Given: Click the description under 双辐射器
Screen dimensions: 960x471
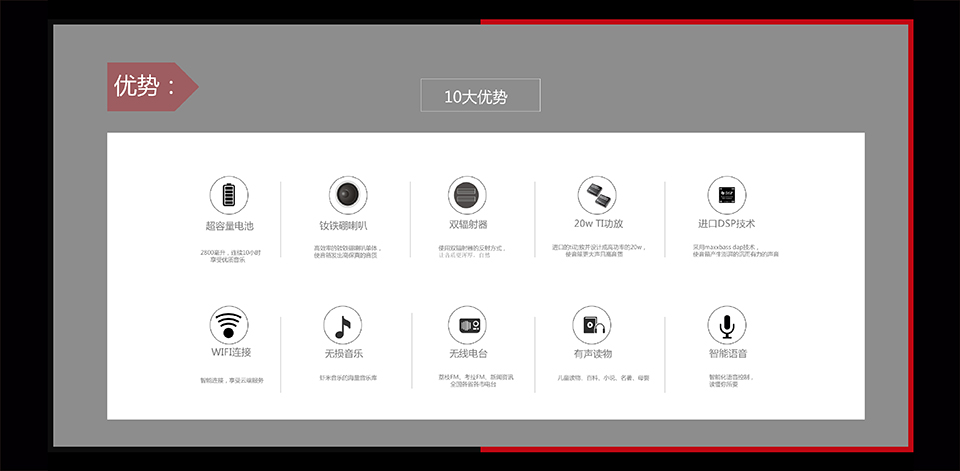Looking at the screenshot, I should pyautogui.click(x=470, y=252).
